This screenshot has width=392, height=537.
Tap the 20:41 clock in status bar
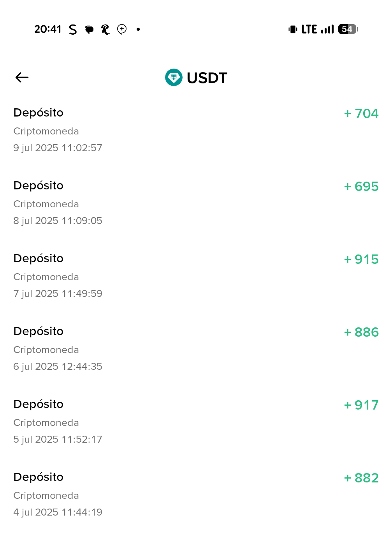tap(48, 29)
